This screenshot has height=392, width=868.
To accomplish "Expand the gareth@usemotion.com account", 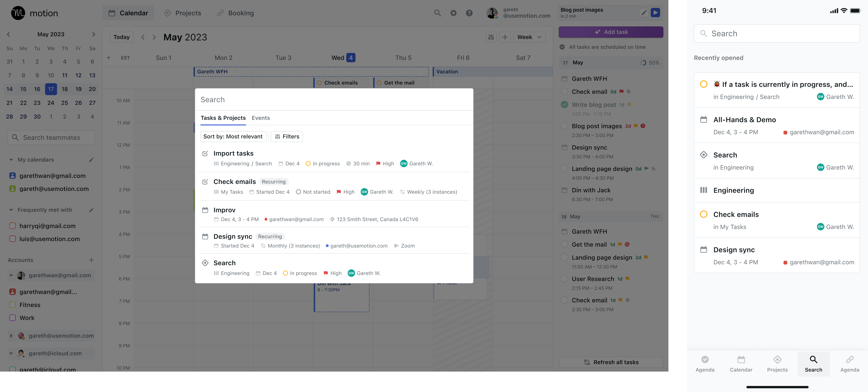I will tap(11, 336).
